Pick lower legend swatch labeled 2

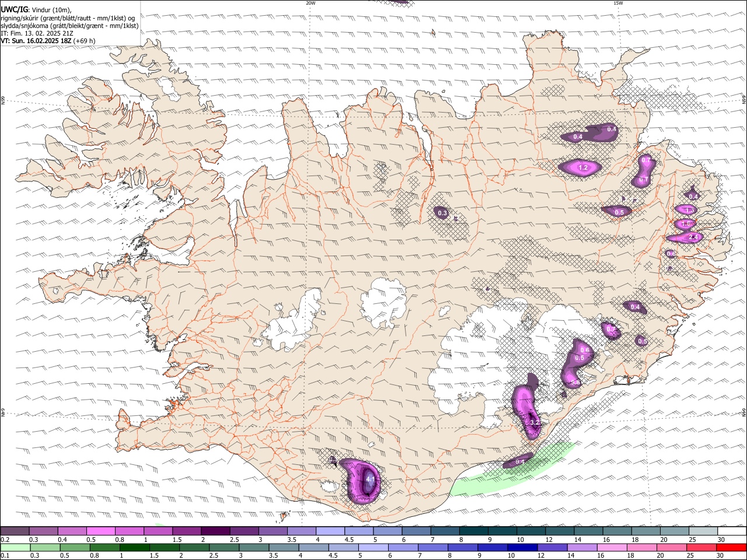[194, 547]
